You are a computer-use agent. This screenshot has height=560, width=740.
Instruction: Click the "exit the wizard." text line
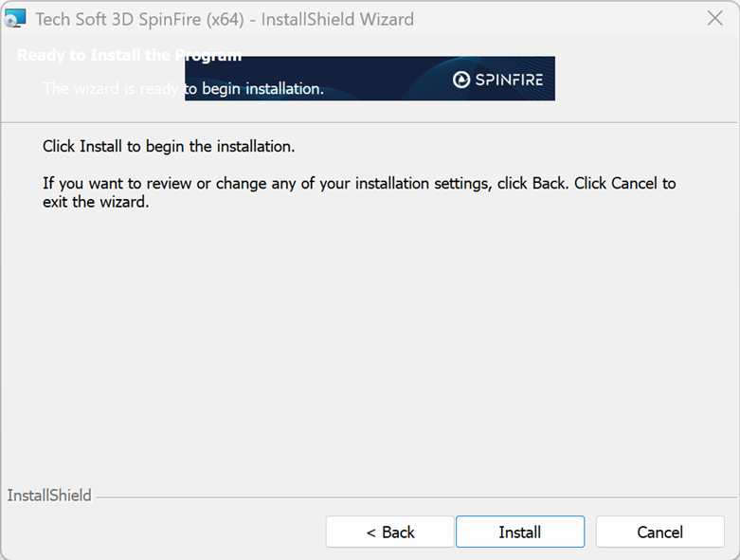click(96, 202)
